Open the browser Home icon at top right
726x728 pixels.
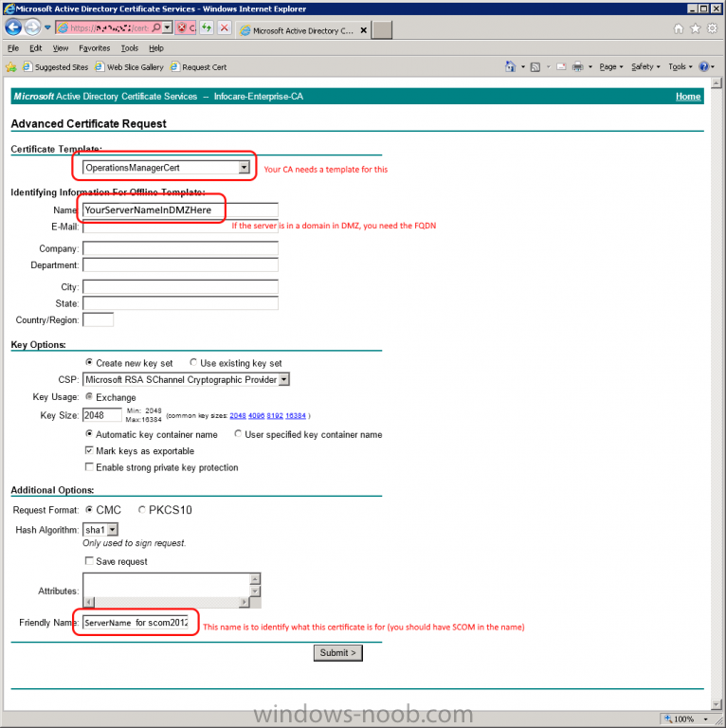679,28
